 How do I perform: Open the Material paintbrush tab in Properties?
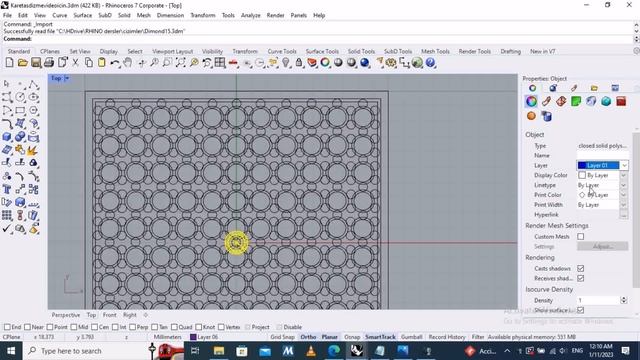[547, 102]
